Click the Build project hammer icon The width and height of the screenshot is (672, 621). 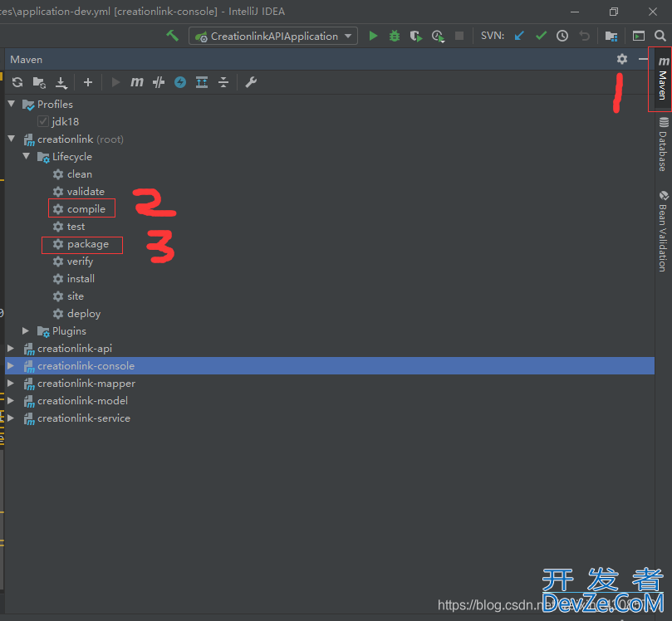point(172,36)
